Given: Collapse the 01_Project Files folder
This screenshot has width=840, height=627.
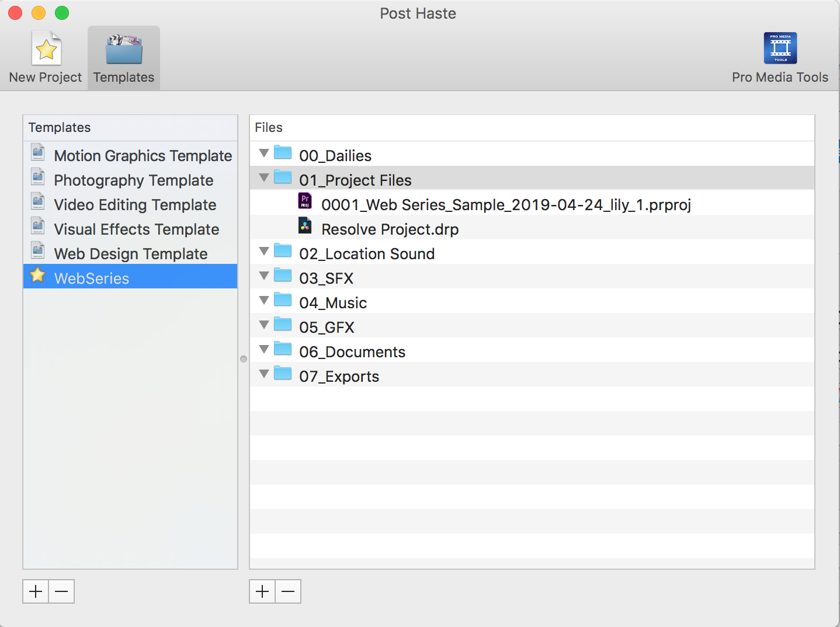Looking at the screenshot, I should pos(264,178).
